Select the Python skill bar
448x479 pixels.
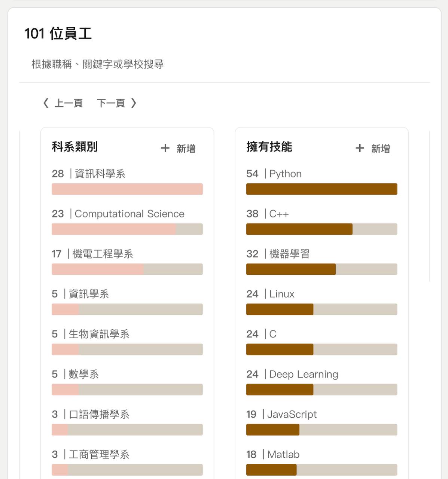click(322, 189)
